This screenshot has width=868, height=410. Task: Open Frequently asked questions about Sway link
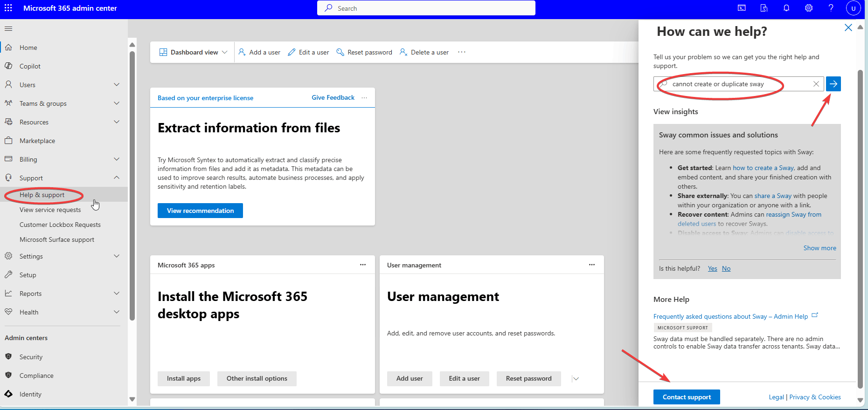click(x=730, y=316)
